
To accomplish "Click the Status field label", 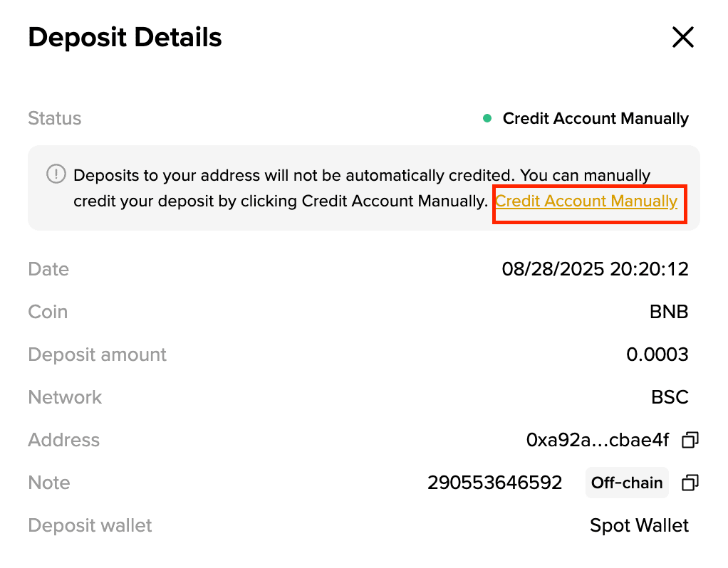I will point(55,119).
